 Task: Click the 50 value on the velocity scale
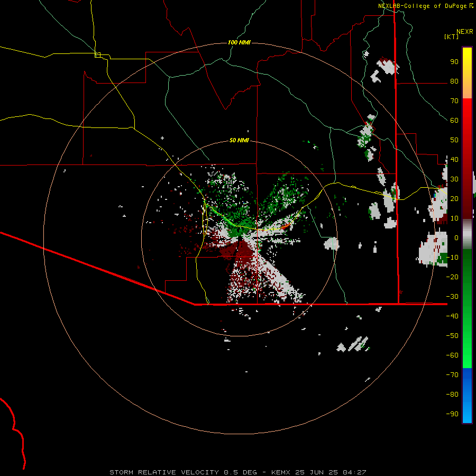click(454, 140)
